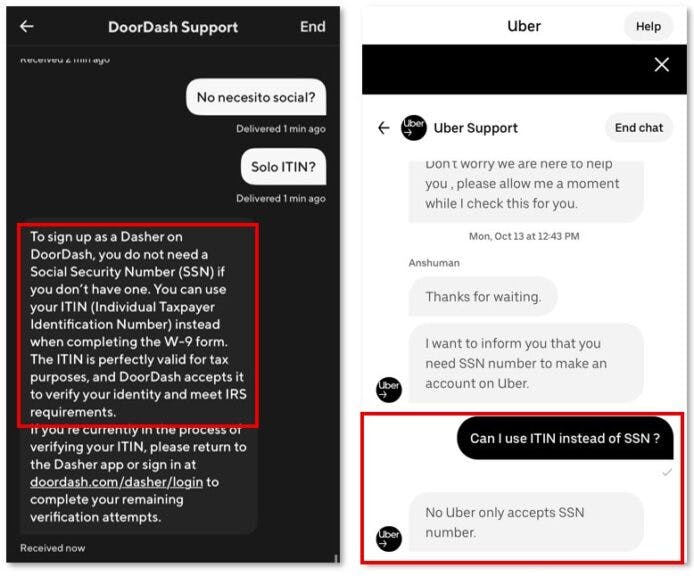Click the Uber Support avatar logo
The width and height of the screenshot is (694, 576).
coord(413,128)
